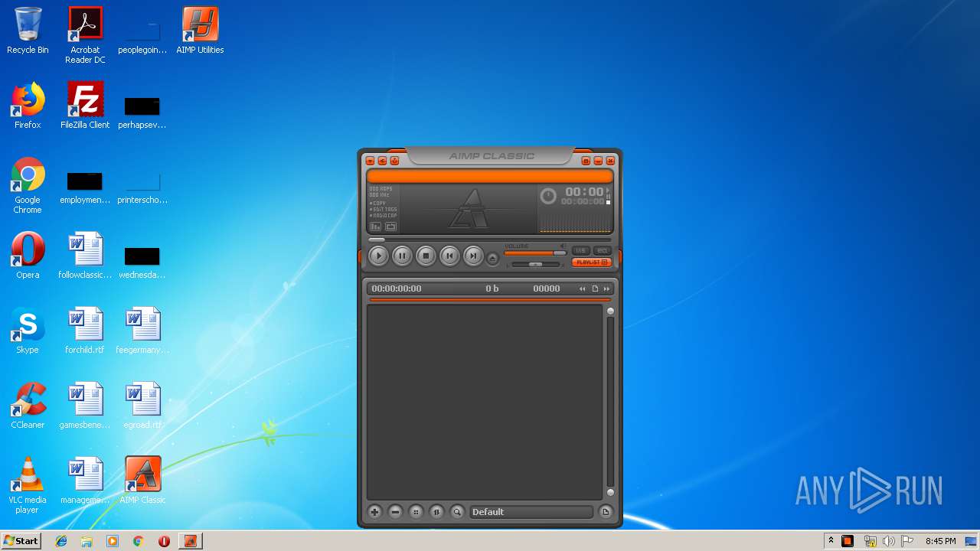Open the playlist miscellaneous arrows button
The width and height of the screenshot is (980, 551).
pos(436,512)
